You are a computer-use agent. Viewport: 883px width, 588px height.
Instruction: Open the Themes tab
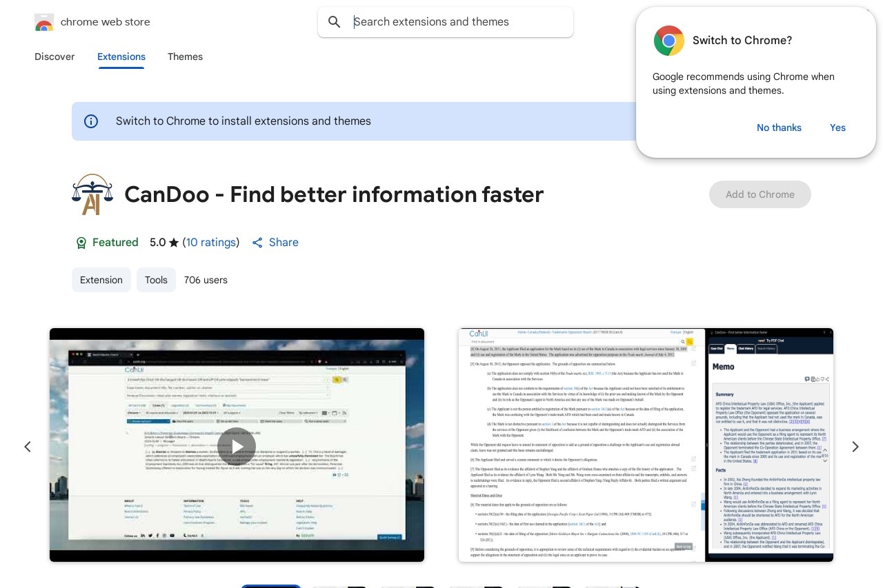[185, 57]
